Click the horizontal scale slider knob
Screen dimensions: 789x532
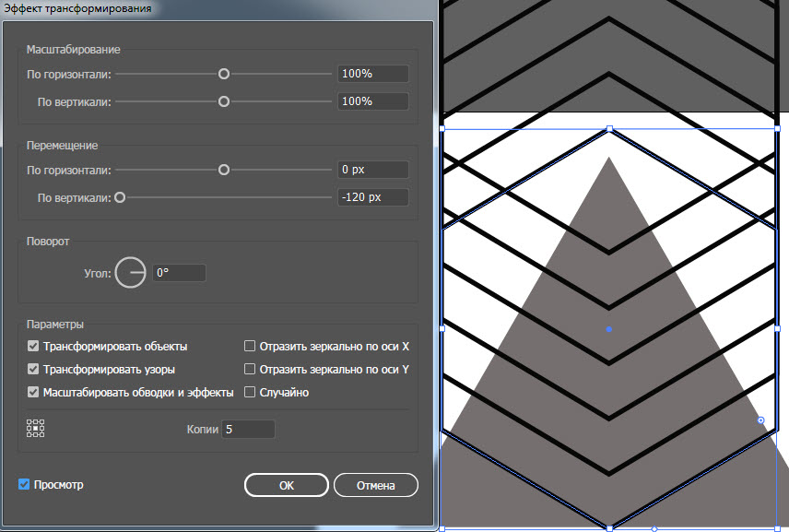click(x=224, y=74)
